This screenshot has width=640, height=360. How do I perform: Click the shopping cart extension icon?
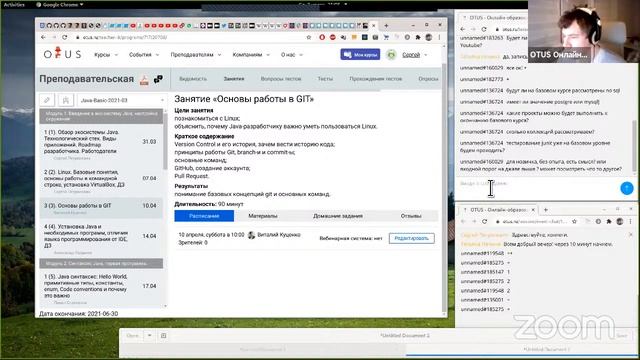[386, 37]
